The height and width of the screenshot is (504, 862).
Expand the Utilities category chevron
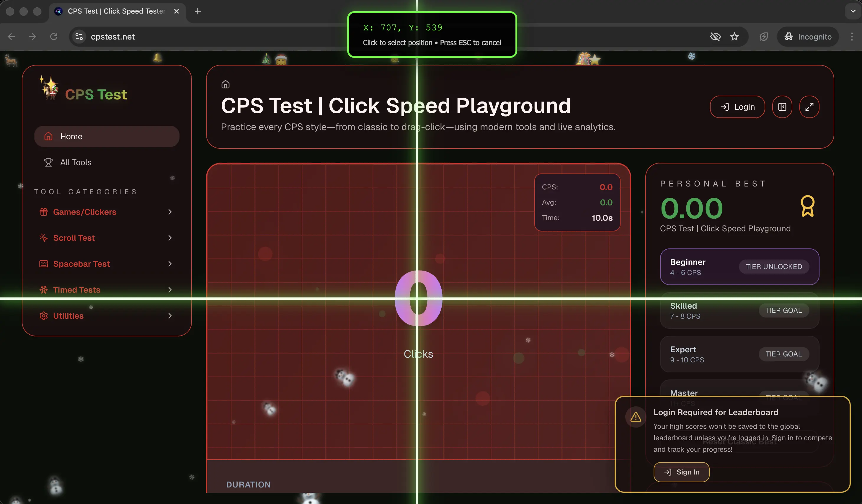170,316
